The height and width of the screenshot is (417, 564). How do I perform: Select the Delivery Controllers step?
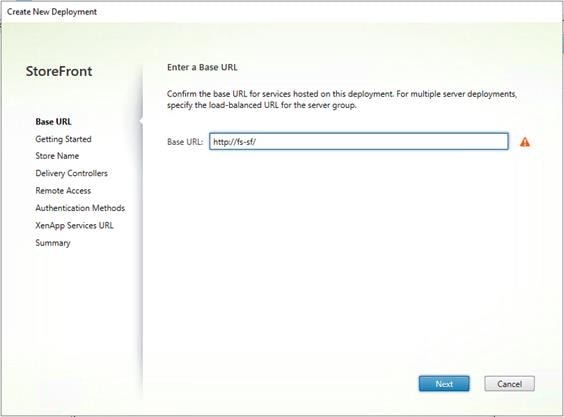coord(71,173)
